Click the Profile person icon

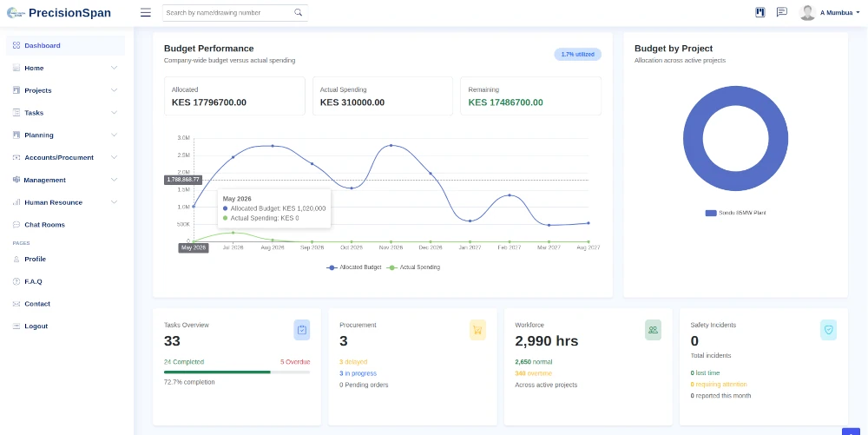[16, 259]
